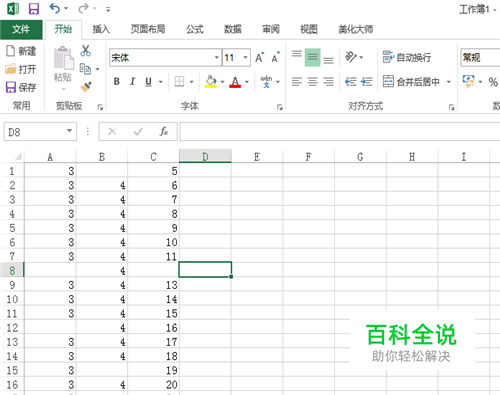The width and height of the screenshot is (500, 395).
Task: Open the font color dropdown arrow
Action: (x=247, y=82)
